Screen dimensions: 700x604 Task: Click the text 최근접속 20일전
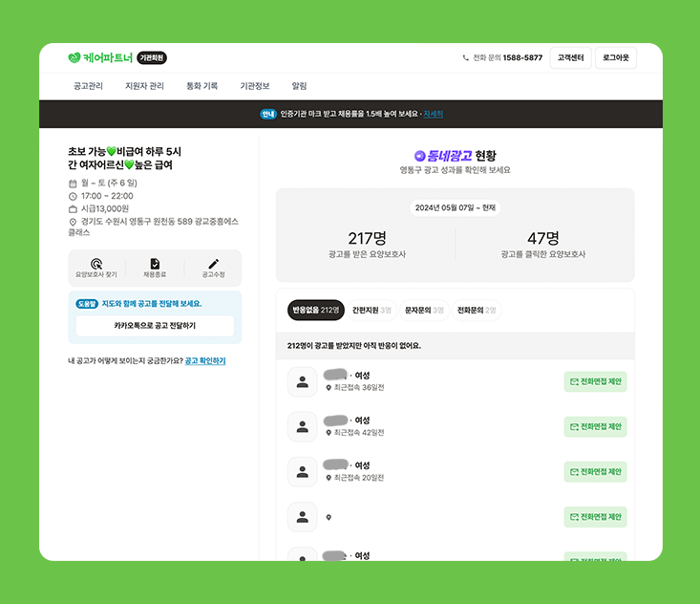359,478
